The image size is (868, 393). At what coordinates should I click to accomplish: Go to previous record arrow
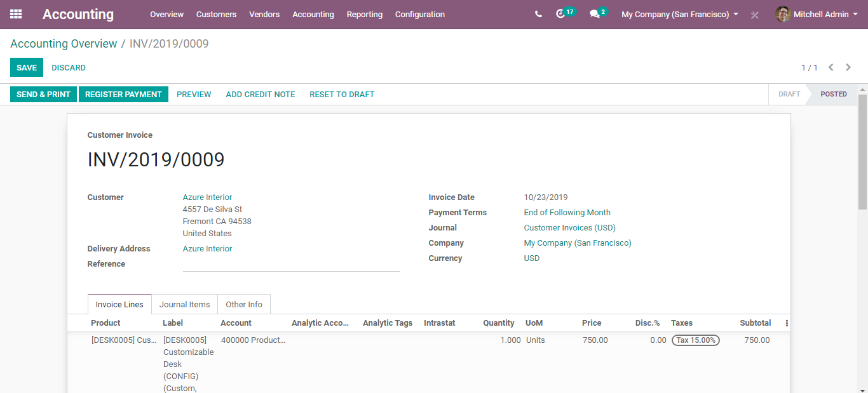pos(831,67)
